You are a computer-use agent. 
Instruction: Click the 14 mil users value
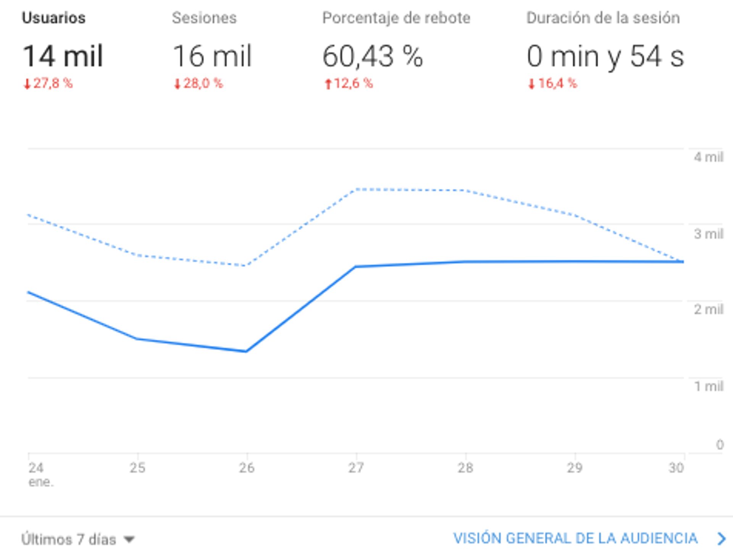click(x=63, y=56)
